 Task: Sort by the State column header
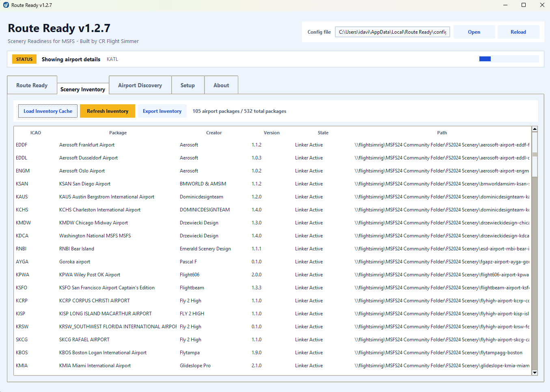coord(323,133)
